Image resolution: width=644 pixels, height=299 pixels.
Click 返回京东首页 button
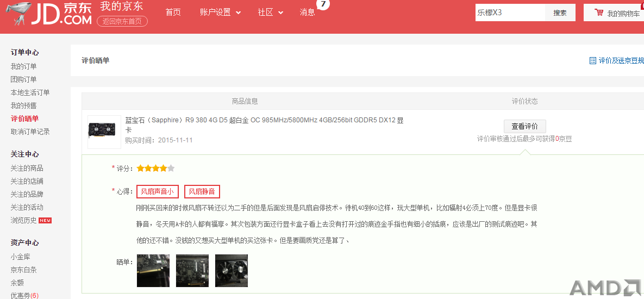coord(122,21)
